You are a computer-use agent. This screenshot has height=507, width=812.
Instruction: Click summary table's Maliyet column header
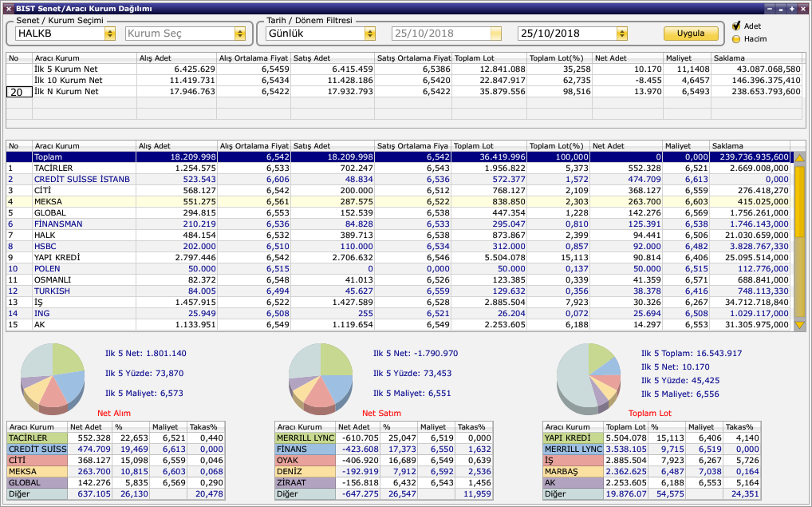click(x=687, y=58)
